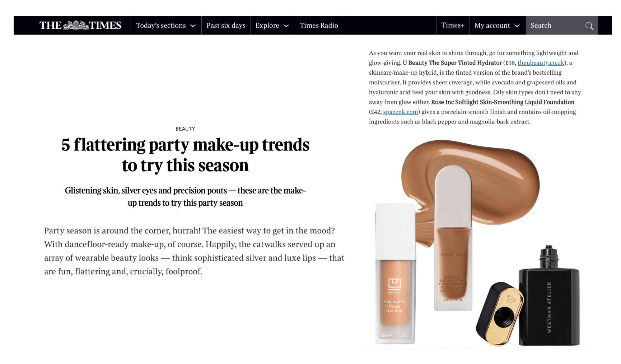Click the gold-rimmed bottle cap image
This screenshot has width=621, height=364.
click(x=500, y=314)
